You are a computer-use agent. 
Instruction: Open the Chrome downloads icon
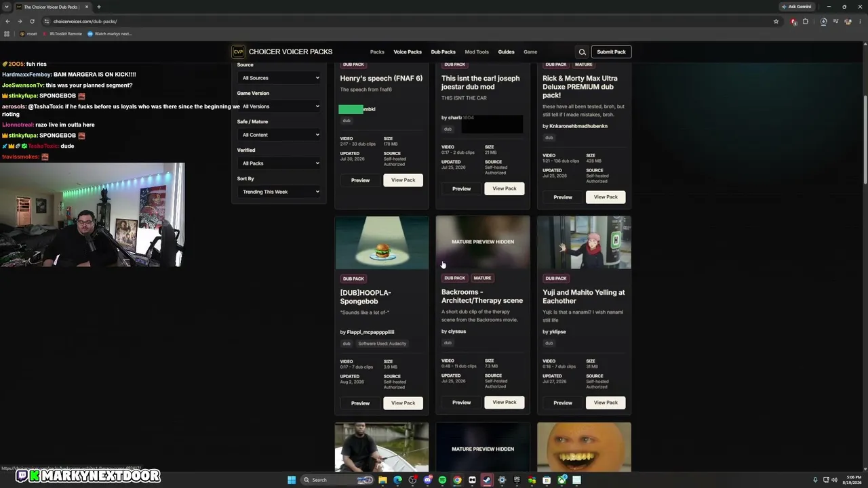(823, 21)
